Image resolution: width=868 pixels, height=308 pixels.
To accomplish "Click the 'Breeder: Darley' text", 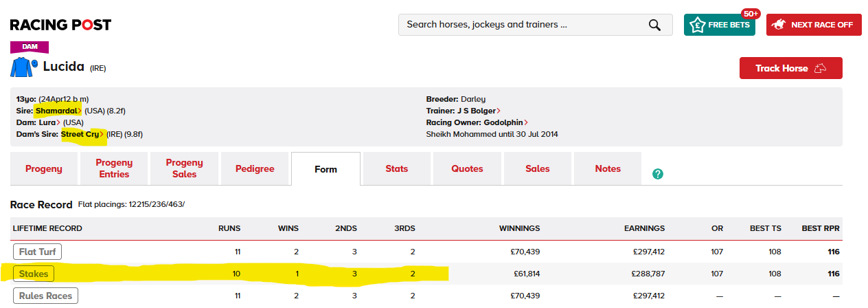I will pos(456,99).
